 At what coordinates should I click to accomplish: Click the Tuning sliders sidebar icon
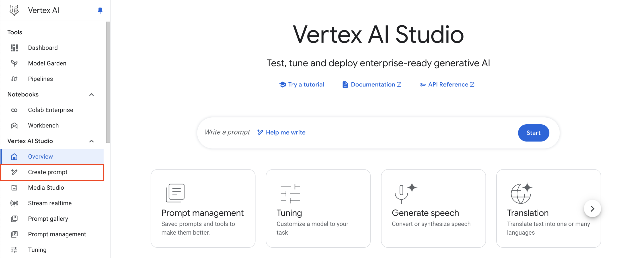(14, 250)
